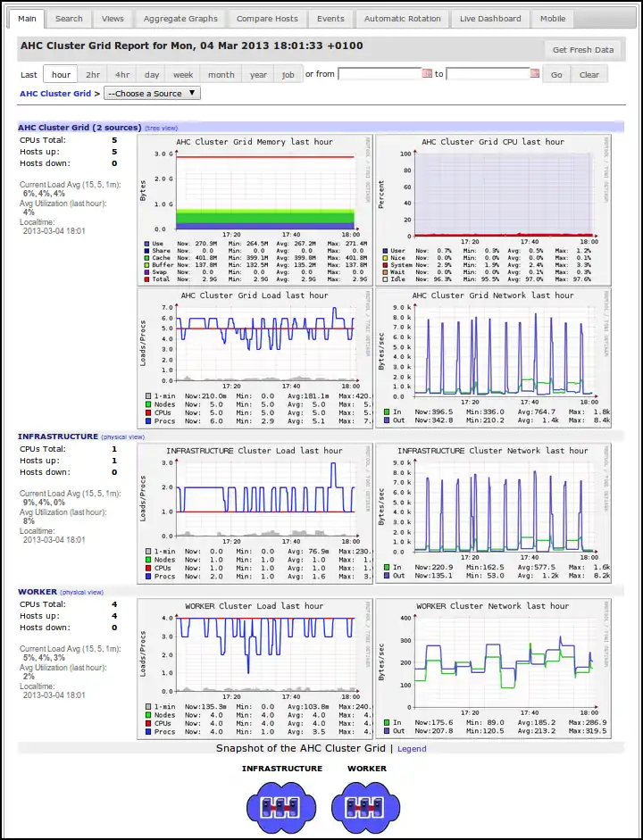Viewport: 643px width, 840px height.
Task: Open the AHC Cluster Grid CPU graph
Action: 493,209
